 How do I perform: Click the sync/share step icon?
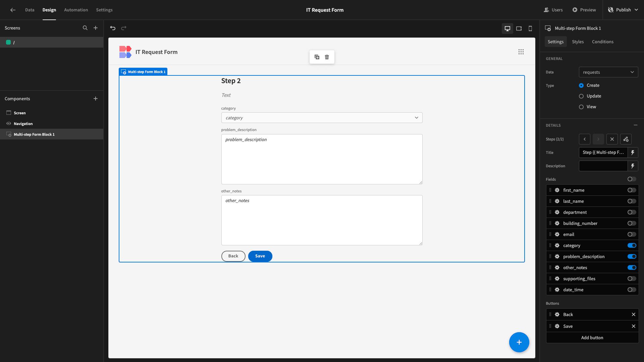click(x=626, y=139)
